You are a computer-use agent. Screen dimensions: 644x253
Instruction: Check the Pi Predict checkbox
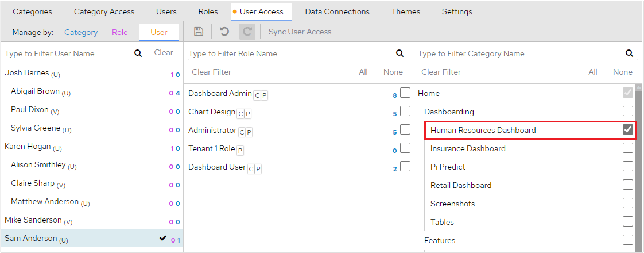coord(627,166)
